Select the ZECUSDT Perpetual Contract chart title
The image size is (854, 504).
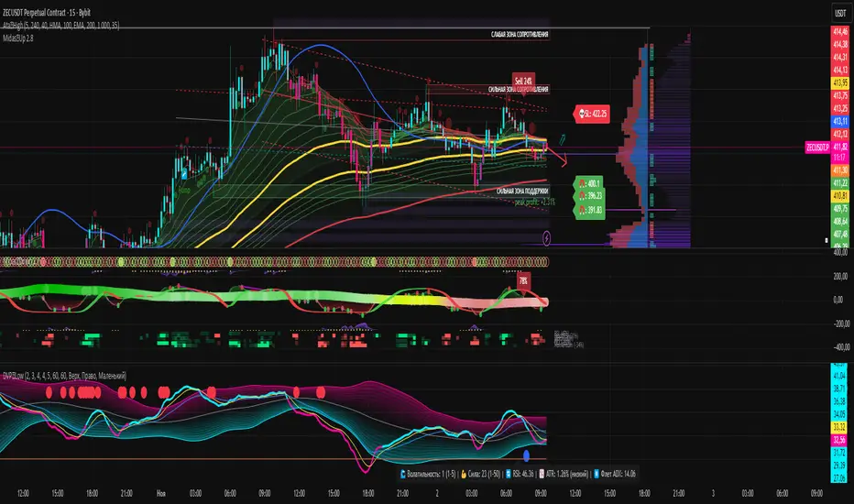click(x=47, y=13)
